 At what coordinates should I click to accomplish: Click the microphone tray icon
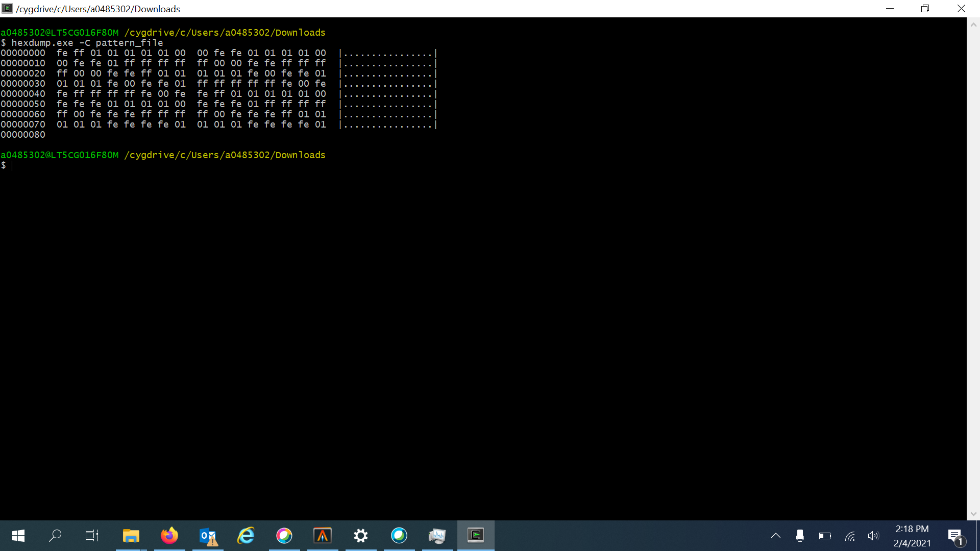tap(800, 536)
